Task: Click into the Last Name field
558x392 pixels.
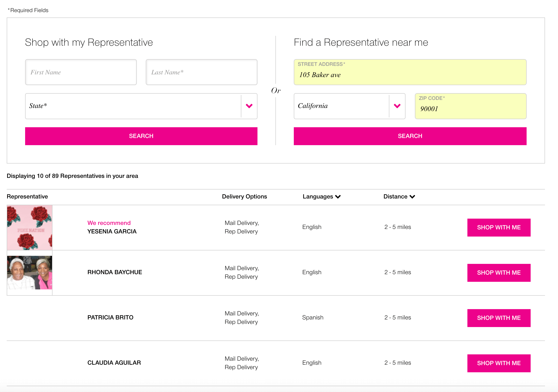Action: point(201,72)
